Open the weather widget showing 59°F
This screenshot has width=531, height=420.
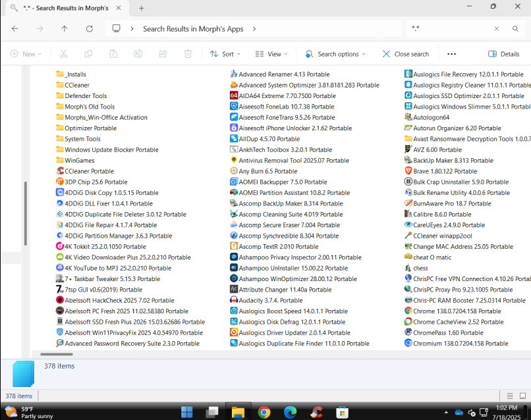coord(29,412)
